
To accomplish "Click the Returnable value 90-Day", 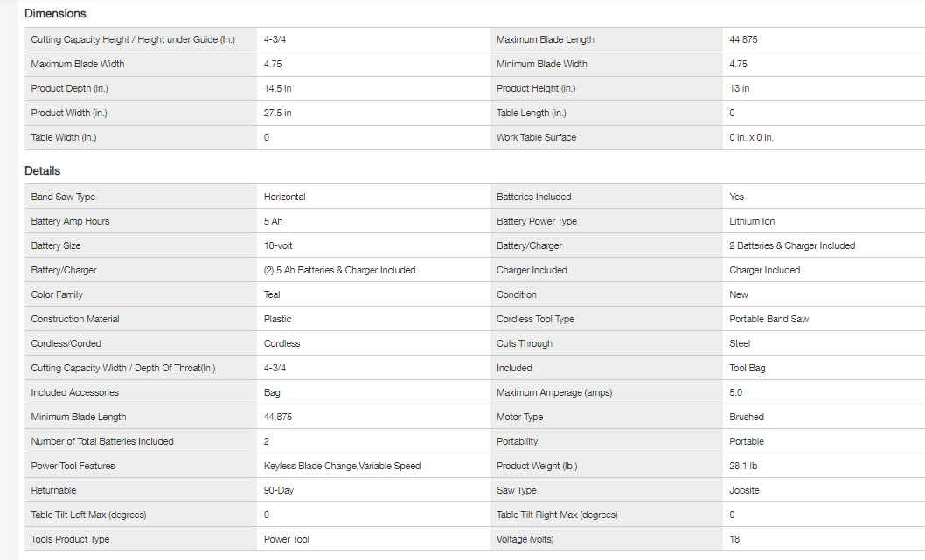I will [279, 490].
